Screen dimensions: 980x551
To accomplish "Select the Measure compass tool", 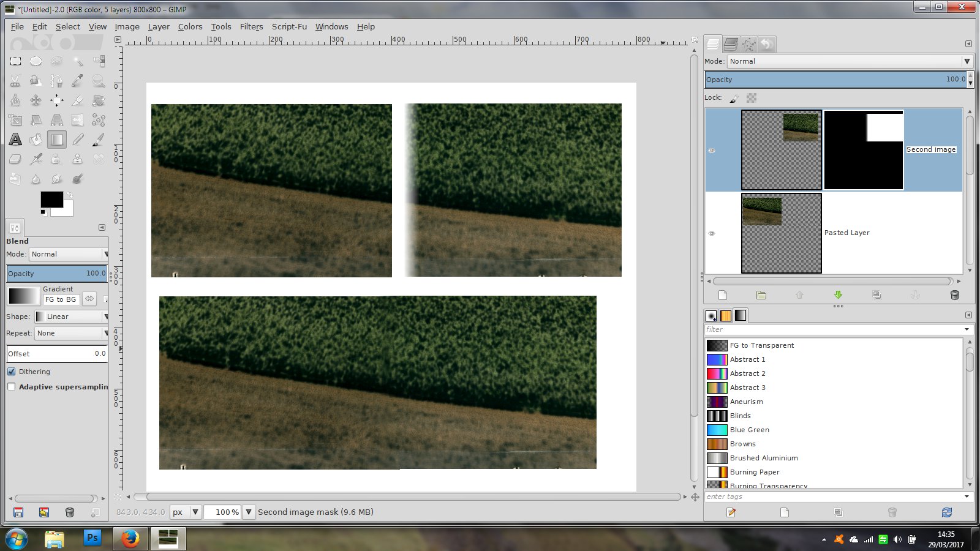I will [15, 100].
